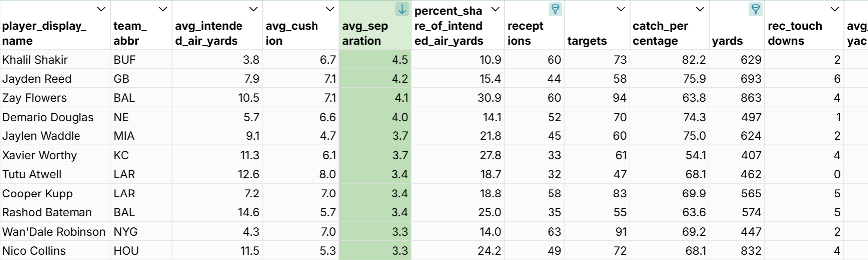Image resolution: width=868 pixels, height=260 pixels.
Task: Click Nico Collins' targets cell 72
Action: click(x=620, y=251)
